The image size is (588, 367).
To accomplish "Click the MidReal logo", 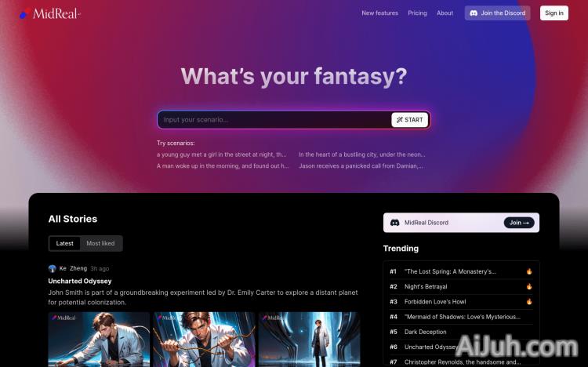I will [49, 13].
